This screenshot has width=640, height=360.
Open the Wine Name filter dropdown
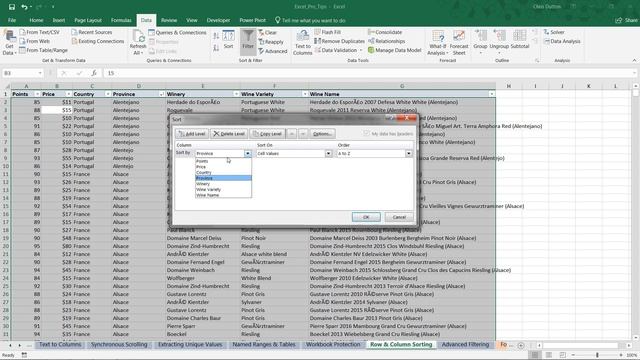[x=491, y=94]
